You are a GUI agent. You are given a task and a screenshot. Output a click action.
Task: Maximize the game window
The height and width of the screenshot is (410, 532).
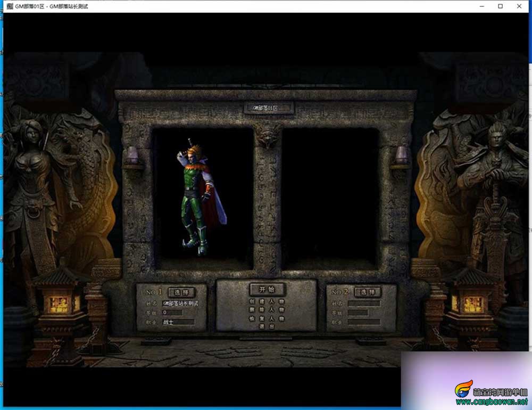click(x=501, y=6)
